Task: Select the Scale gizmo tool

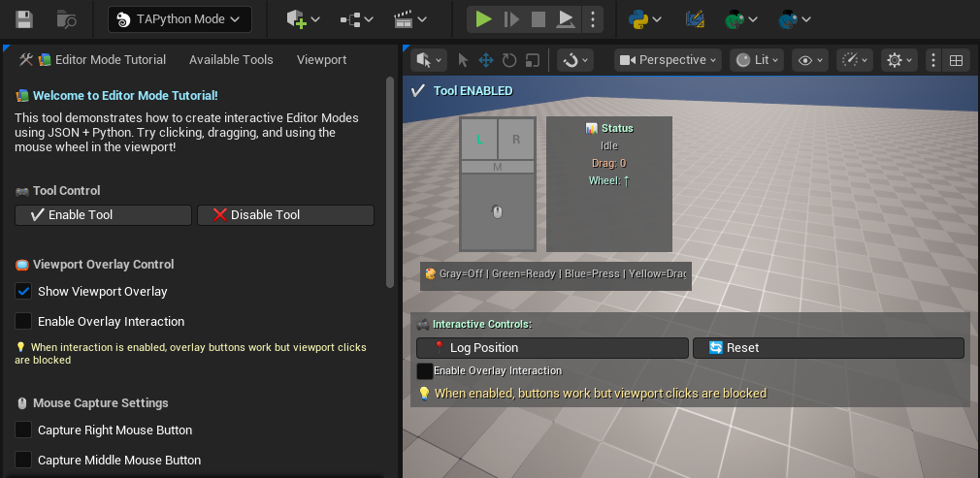Action: [x=533, y=60]
